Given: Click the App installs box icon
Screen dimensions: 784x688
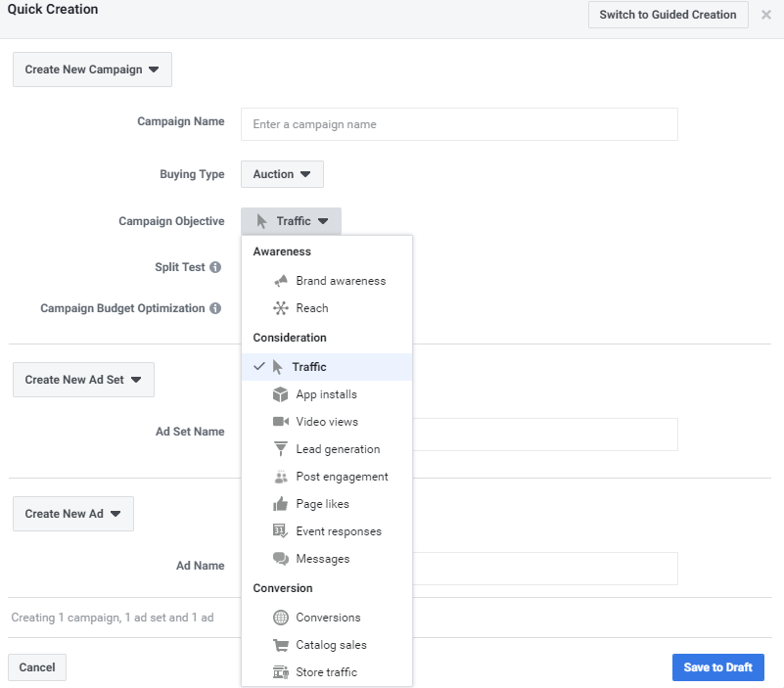Looking at the screenshot, I should point(281,394).
